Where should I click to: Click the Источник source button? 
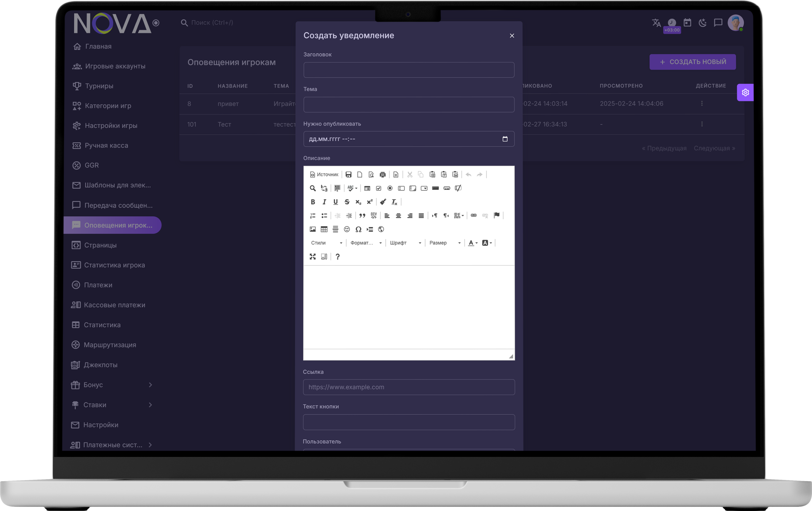click(324, 174)
